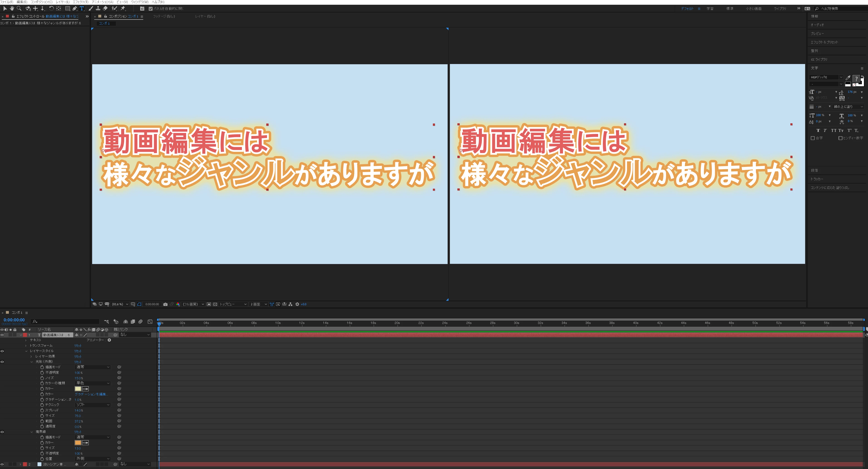The image size is (868, 469).
Task: Select the Zoom magnifier tool
Action: click(x=19, y=8)
